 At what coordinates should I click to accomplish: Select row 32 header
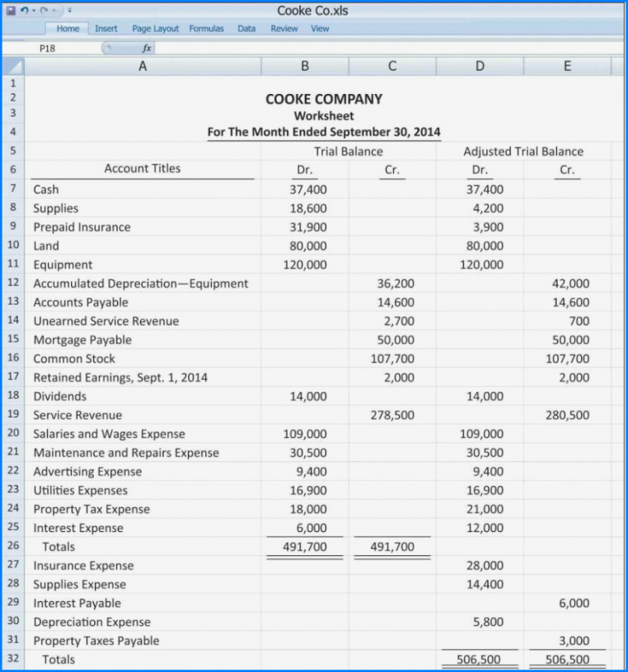[x=13, y=659]
